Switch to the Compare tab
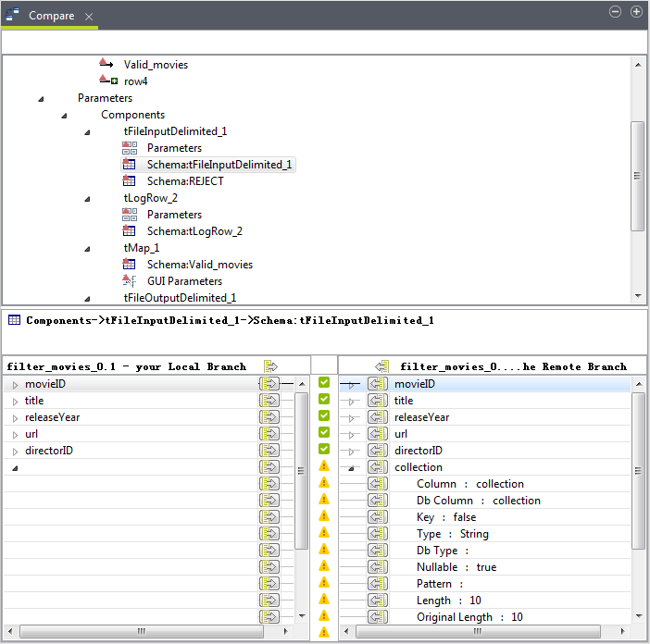650x644 pixels. tap(52, 17)
